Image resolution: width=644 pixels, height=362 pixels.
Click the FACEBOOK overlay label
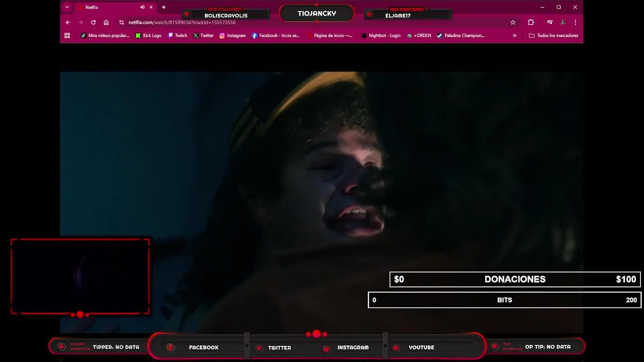click(x=204, y=347)
